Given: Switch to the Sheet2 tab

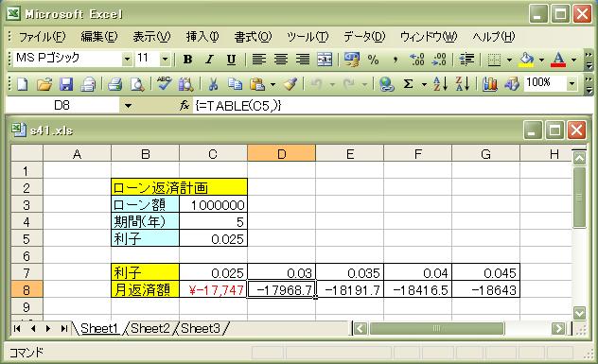Looking at the screenshot, I should [149, 328].
